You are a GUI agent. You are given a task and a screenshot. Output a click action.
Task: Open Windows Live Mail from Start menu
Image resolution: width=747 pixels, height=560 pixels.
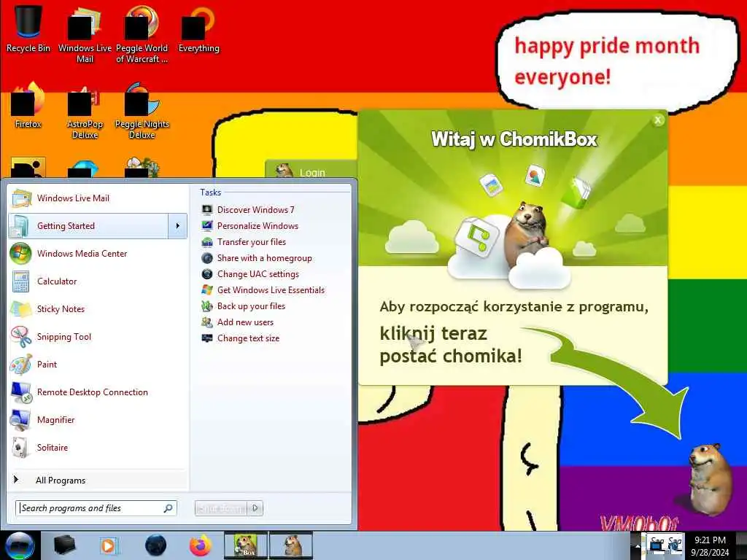[x=98, y=198]
